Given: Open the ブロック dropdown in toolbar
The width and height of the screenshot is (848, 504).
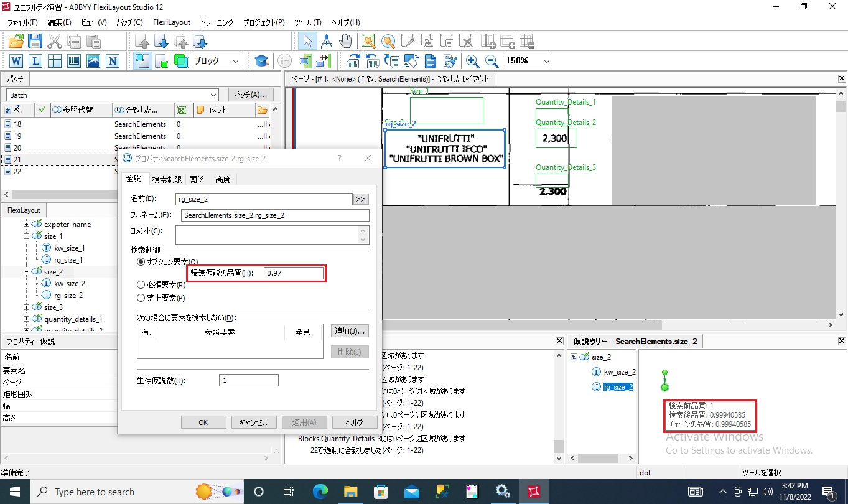Looking at the screenshot, I should [x=236, y=61].
